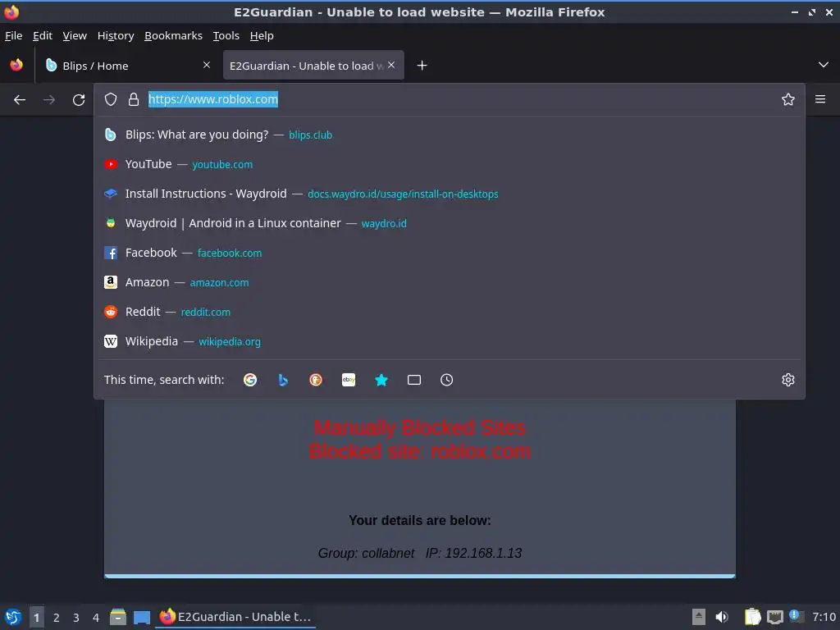Switch to workspace 1

click(36, 617)
